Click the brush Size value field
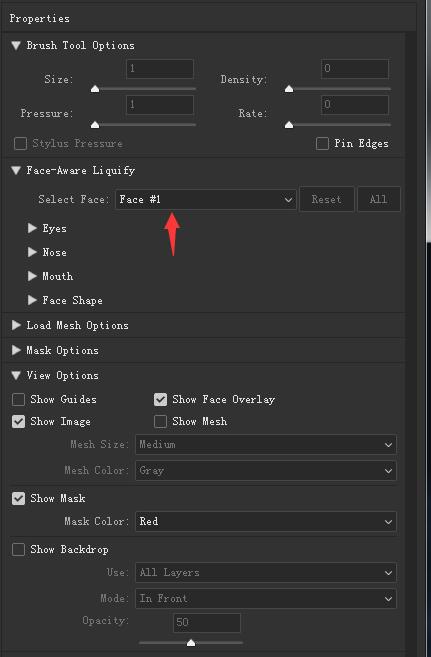431x657 pixels. coord(160,69)
